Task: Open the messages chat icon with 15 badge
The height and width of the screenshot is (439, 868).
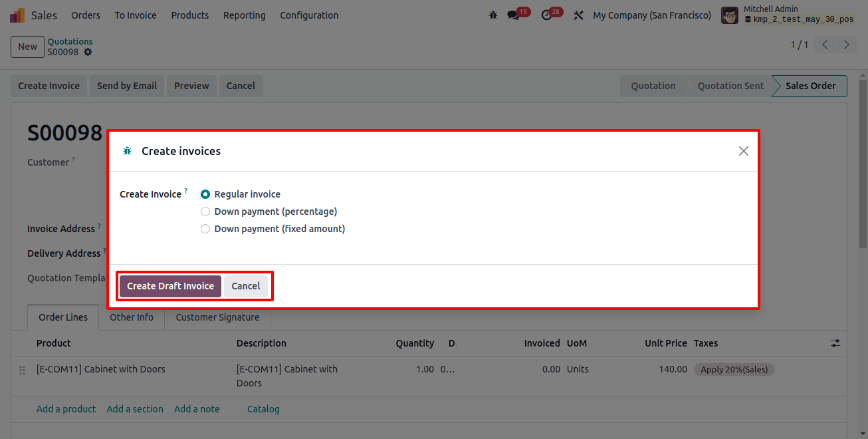Action: pyautogui.click(x=512, y=15)
